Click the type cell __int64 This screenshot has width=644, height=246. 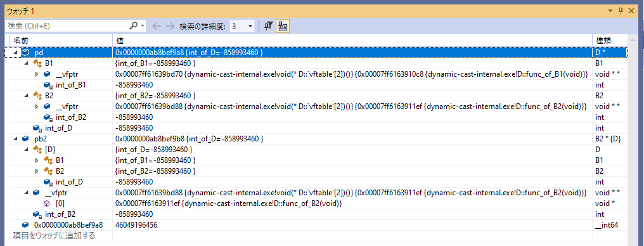pos(606,225)
